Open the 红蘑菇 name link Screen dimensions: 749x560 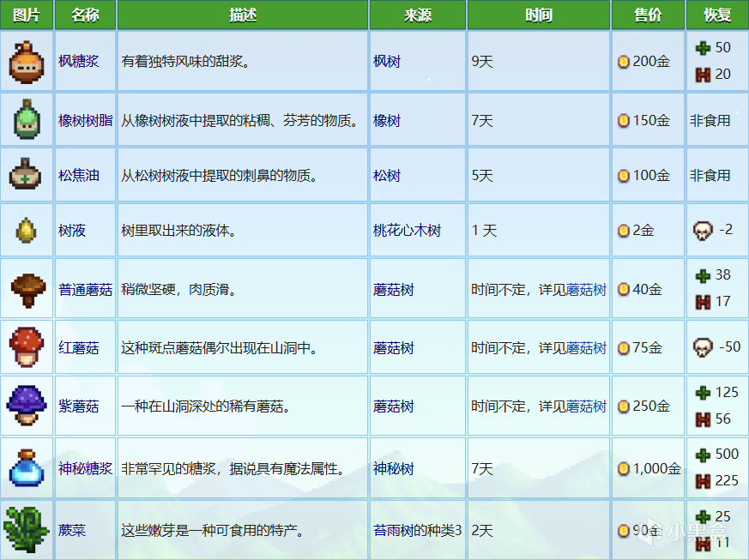click(x=79, y=348)
